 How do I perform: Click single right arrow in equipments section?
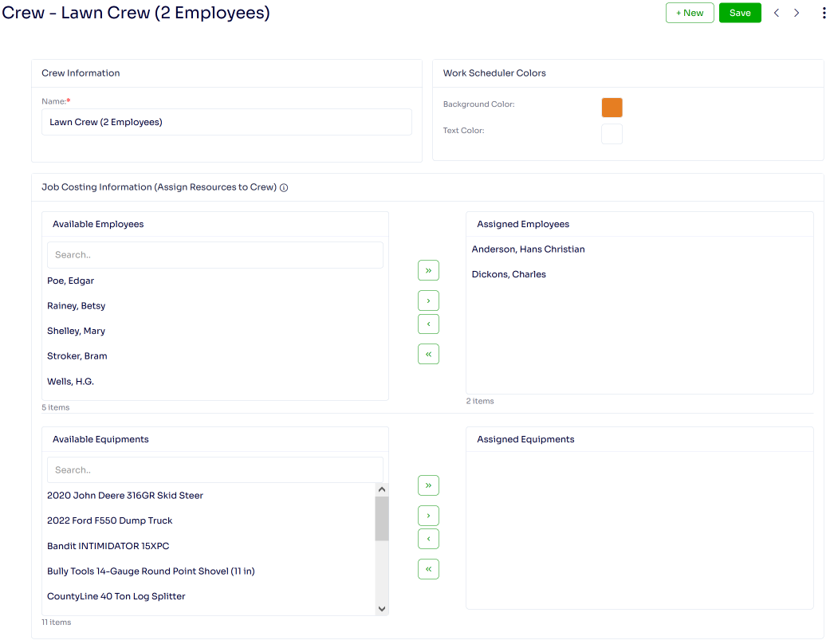tap(428, 516)
